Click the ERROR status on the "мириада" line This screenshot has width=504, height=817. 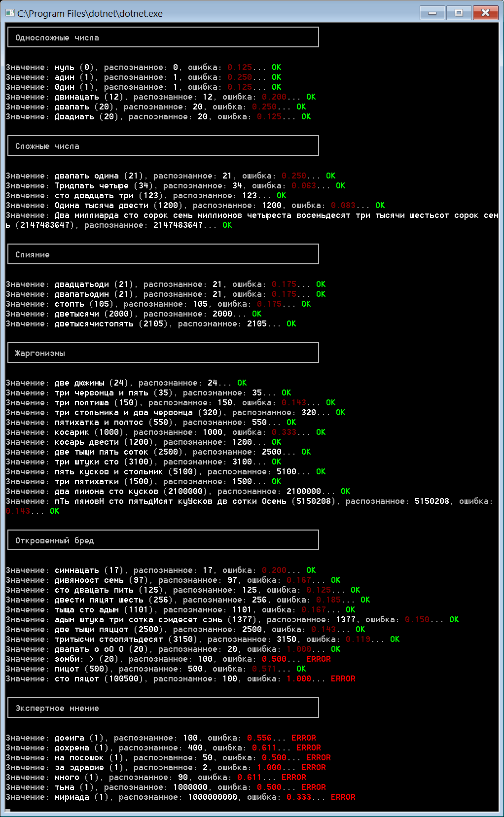coord(343,797)
